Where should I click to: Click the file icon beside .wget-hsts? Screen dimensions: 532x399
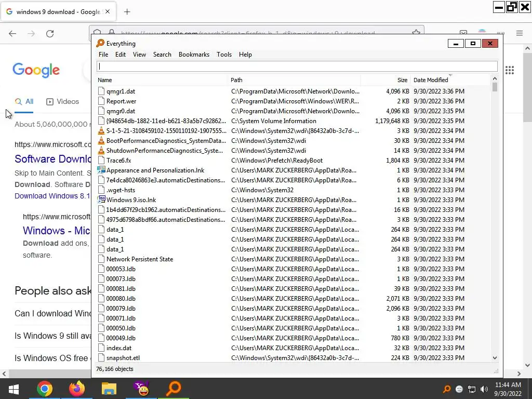101,190
